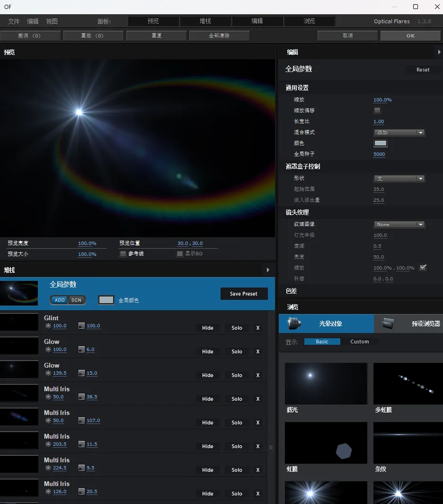Image resolution: width=443 pixels, height=504 pixels.
Task: Click the stack panel arrow icon next to 堆栈
Action: coord(268,270)
